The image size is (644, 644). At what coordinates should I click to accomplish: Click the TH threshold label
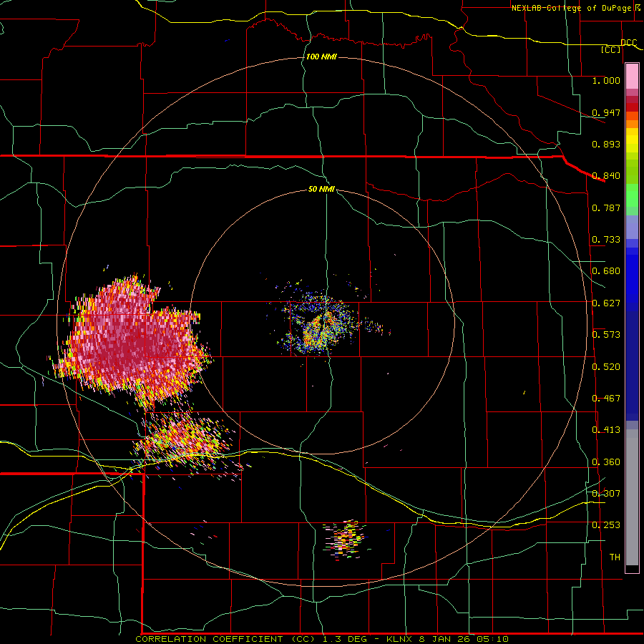click(x=615, y=557)
